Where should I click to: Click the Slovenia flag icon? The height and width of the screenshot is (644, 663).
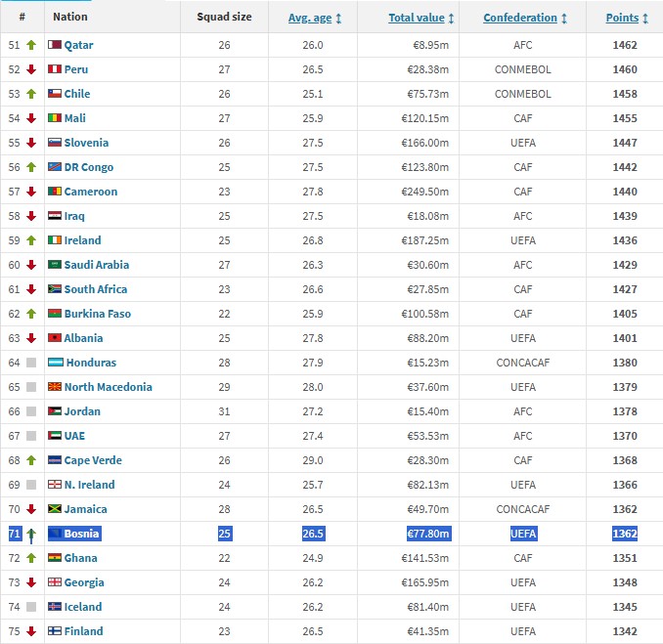pos(55,143)
